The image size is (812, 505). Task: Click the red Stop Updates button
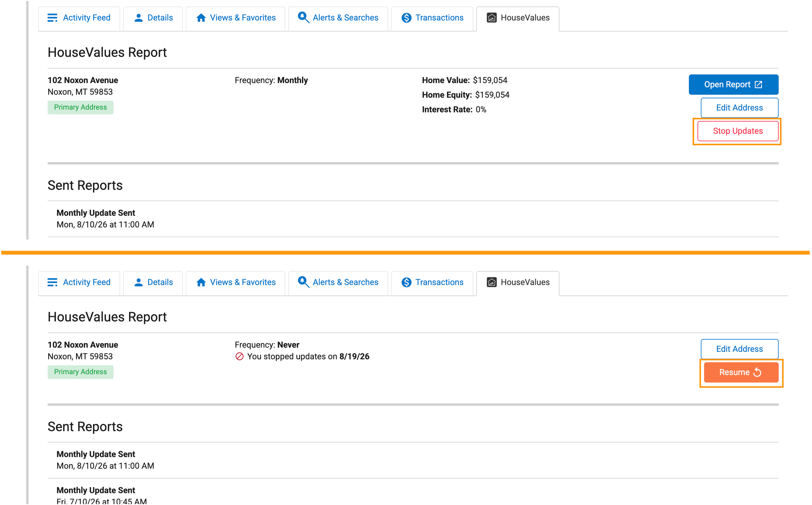click(x=738, y=131)
